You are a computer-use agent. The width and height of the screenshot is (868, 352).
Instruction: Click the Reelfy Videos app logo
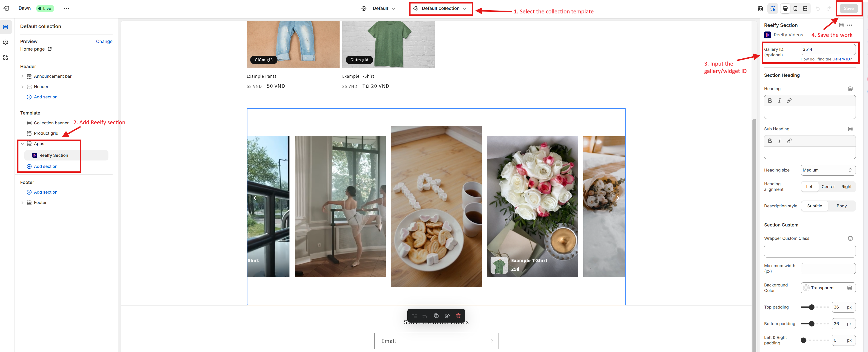[767, 35]
